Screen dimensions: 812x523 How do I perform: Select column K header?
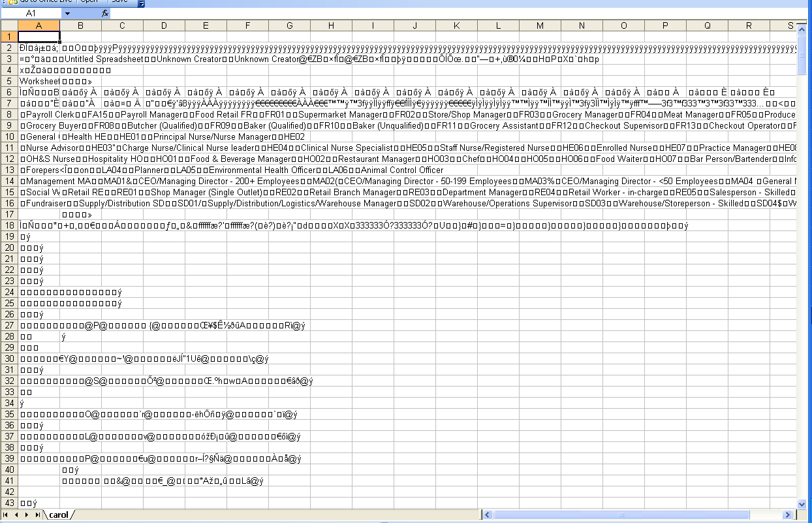[x=456, y=25]
